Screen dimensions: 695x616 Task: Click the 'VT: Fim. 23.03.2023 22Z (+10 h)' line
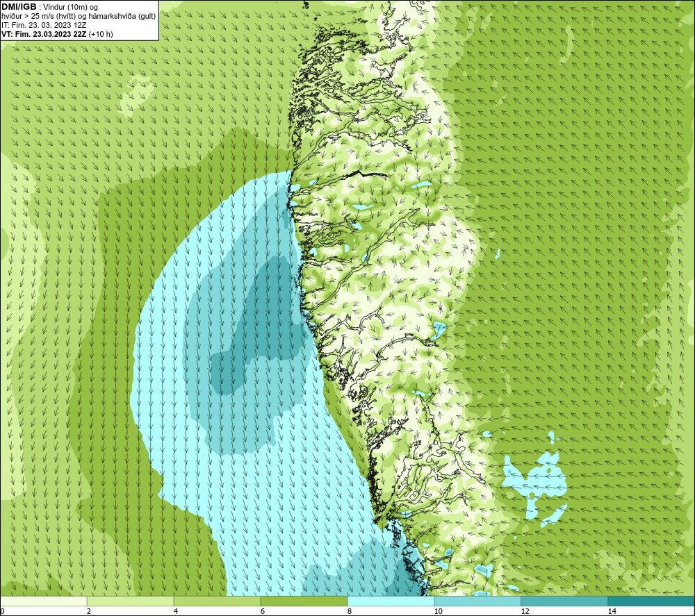pyautogui.click(x=57, y=34)
